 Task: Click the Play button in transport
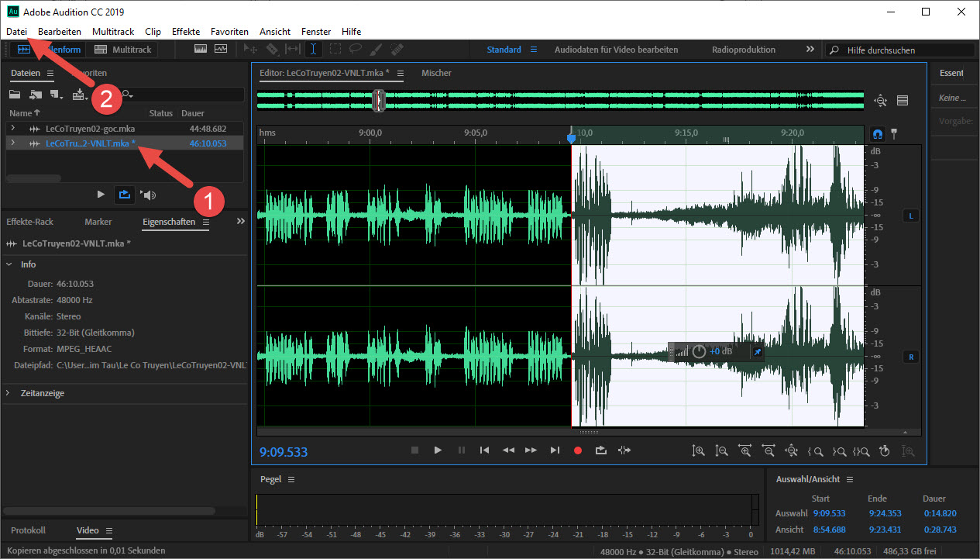click(438, 450)
